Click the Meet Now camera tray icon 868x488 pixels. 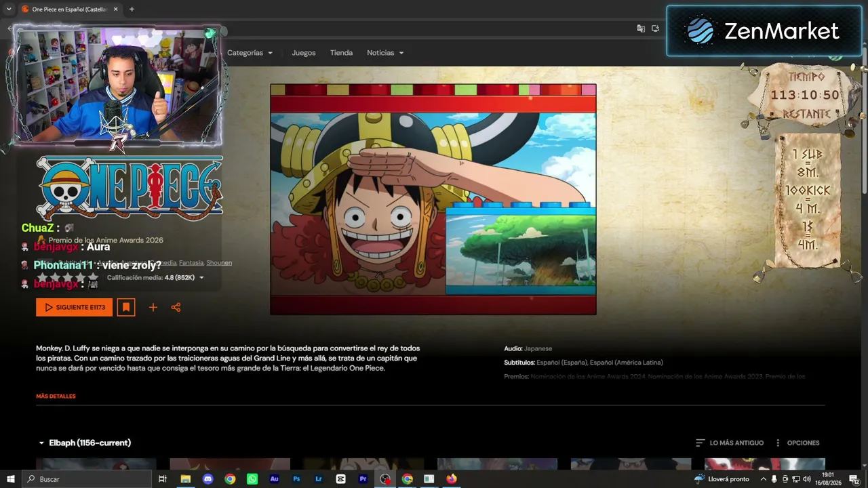pyautogui.click(x=785, y=479)
